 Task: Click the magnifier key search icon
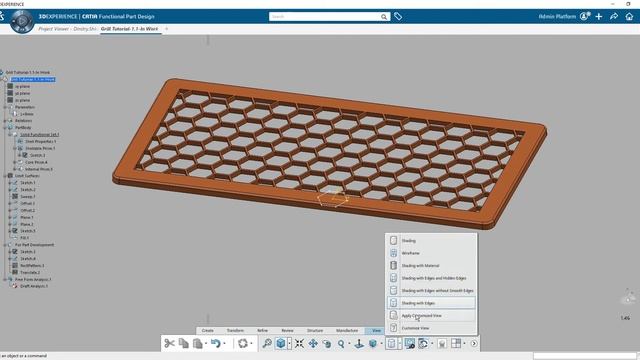[x=267, y=343]
